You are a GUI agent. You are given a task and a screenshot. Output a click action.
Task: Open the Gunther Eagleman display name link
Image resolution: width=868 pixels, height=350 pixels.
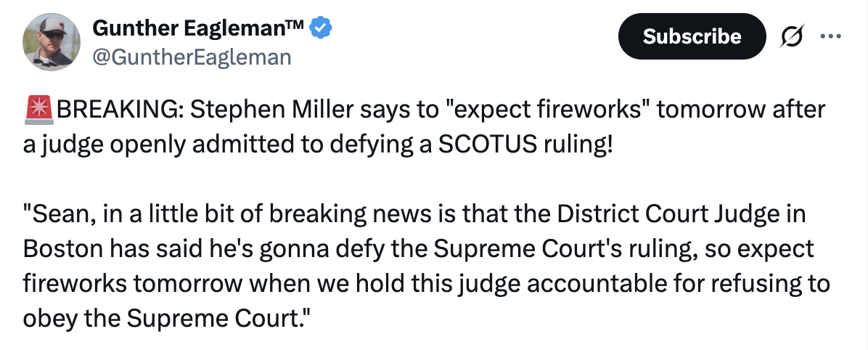(x=198, y=28)
